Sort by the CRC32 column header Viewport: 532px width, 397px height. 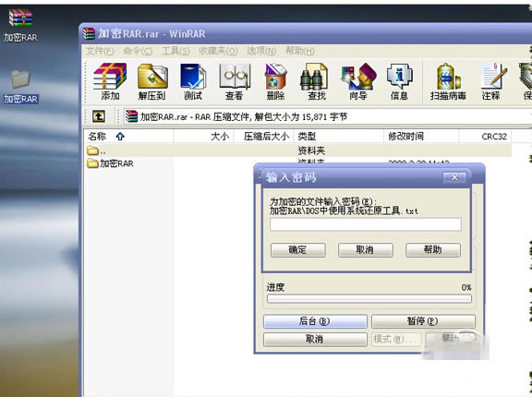coord(485,137)
